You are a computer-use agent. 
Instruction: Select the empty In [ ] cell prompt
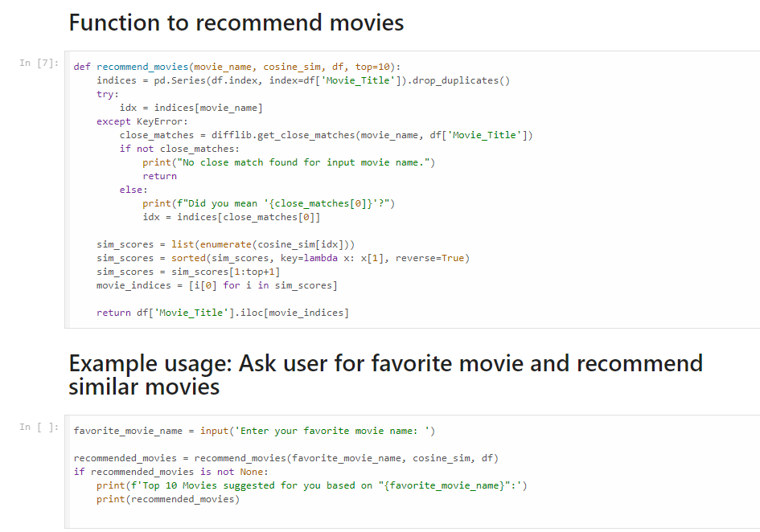(x=39, y=428)
